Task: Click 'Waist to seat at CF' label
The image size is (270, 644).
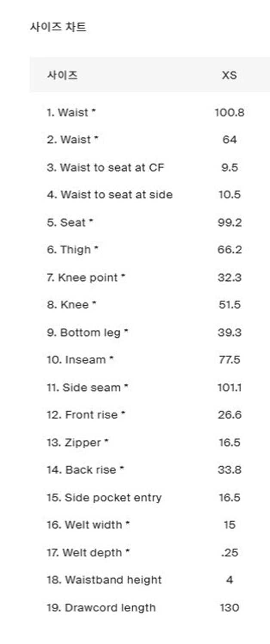Action: [x=105, y=167]
